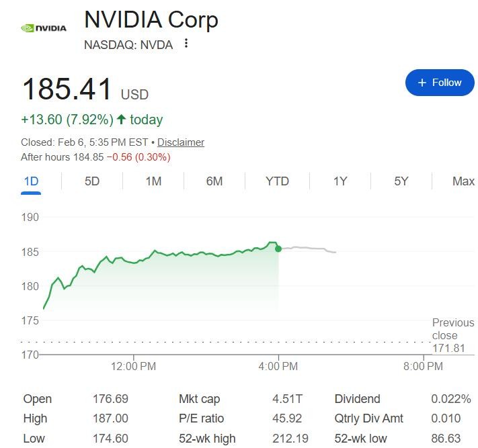Click the gray after-hours line on chart
The width and height of the screenshot is (478, 448).
click(309, 249)
